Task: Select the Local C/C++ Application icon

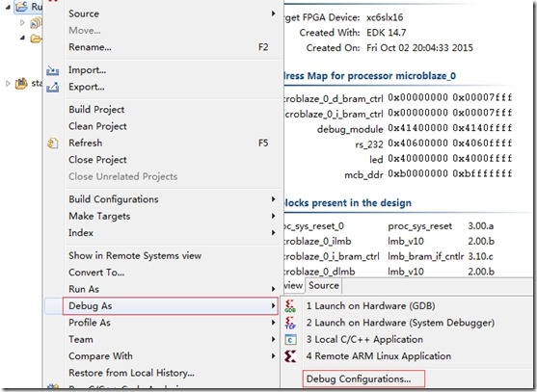Action: coord(290,340)
